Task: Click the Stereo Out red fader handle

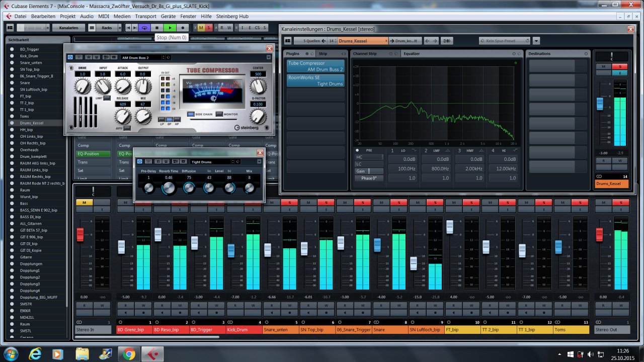Action: click(x=599, y=235)
